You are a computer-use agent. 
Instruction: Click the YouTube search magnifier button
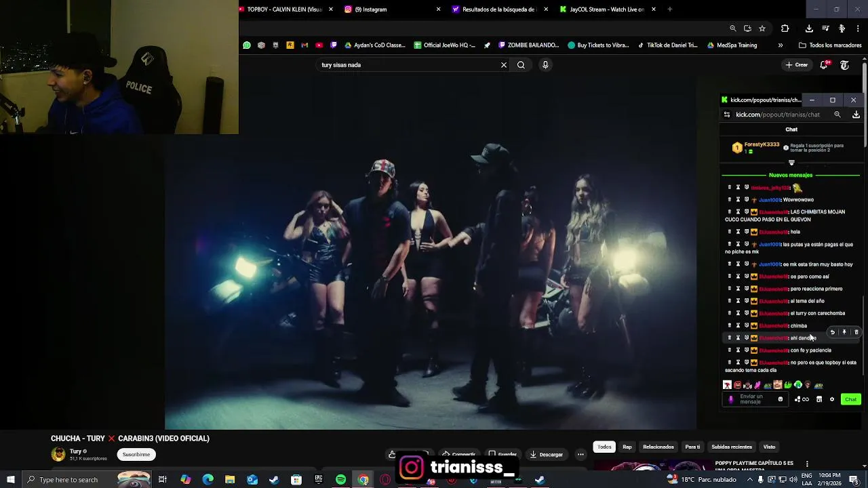[x=521, y=65]
